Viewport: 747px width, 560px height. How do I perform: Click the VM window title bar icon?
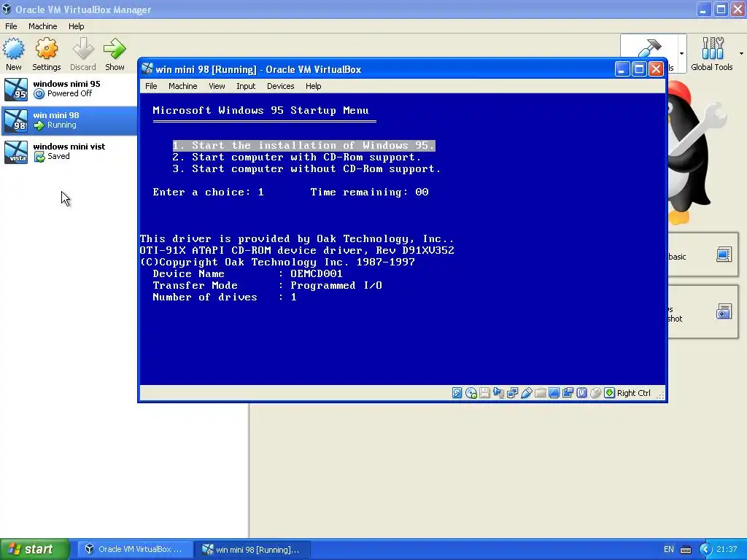(147, 69)
